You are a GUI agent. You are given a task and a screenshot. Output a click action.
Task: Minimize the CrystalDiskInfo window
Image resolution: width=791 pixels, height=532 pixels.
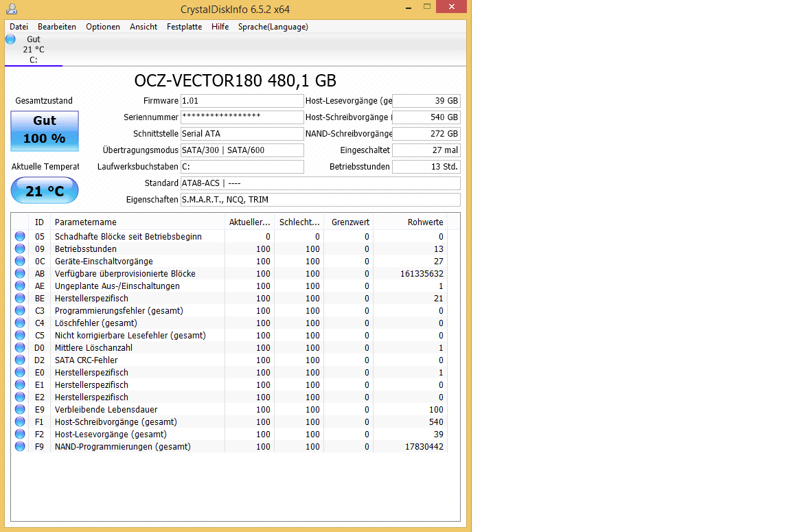(409, 7)
